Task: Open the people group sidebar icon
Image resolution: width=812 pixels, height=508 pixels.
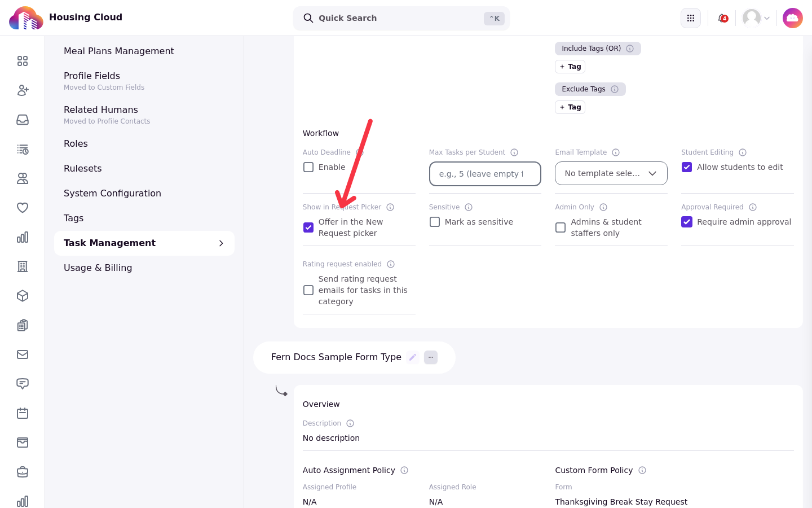Action: tap(23, 178)
